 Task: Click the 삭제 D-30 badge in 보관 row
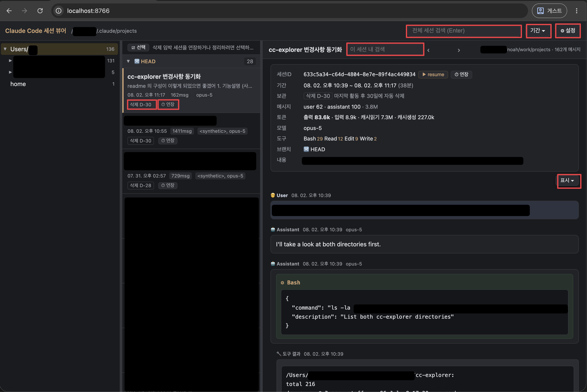(318, 96)
